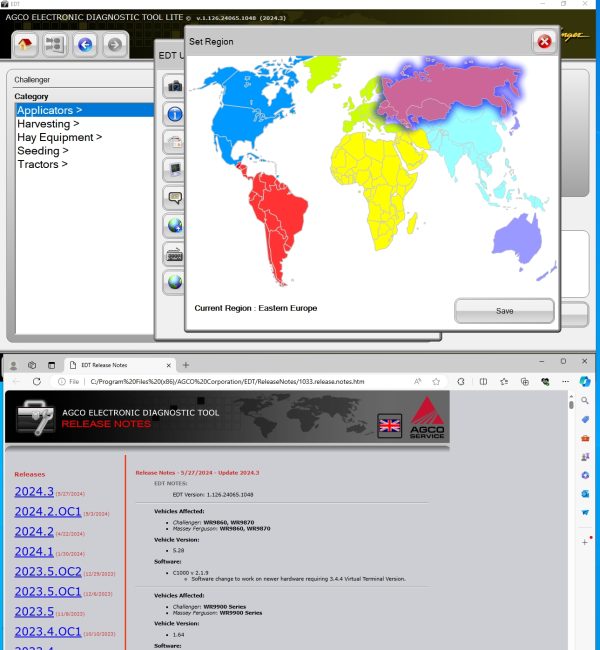The height and width of the screenshot is (650, 600).
Task: Click the AGCO Service logo
Action: tap(427, 418)
